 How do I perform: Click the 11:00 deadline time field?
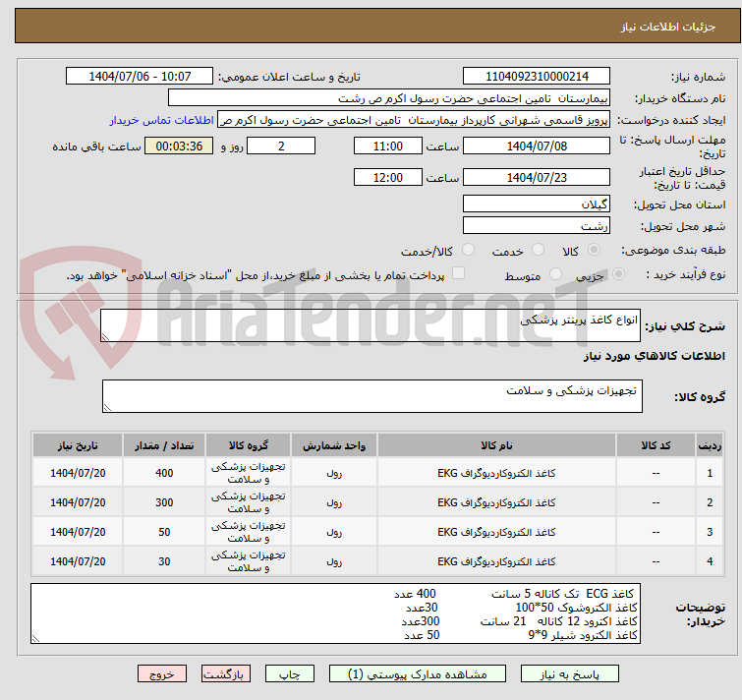tap(388, 146)
